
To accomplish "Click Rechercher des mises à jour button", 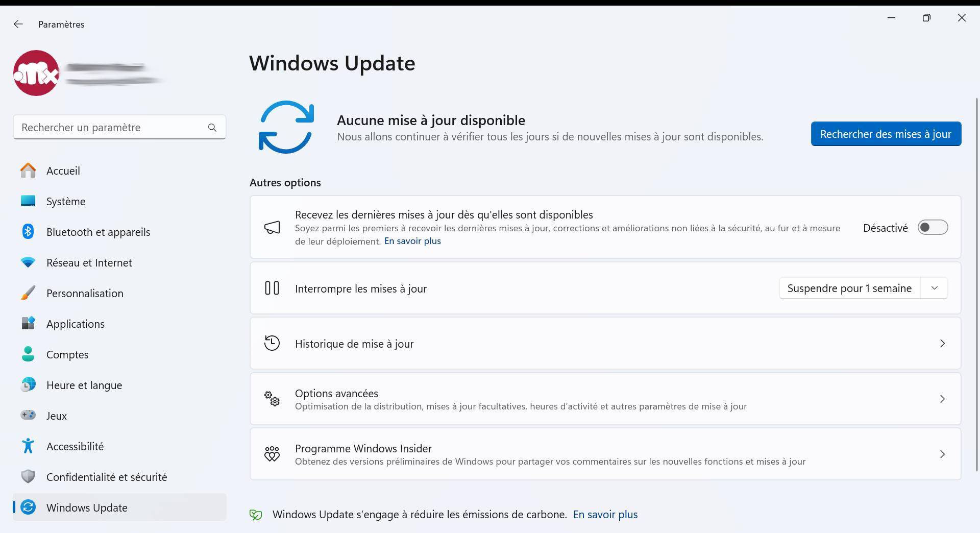I will pos(886,134).
